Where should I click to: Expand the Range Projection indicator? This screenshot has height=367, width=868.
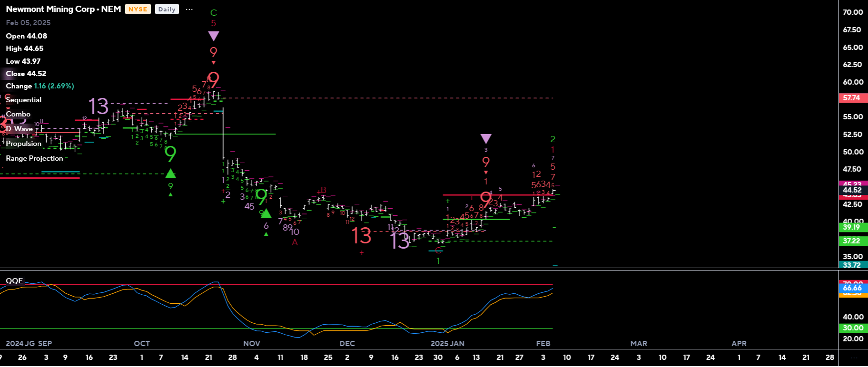pos(34,158)
